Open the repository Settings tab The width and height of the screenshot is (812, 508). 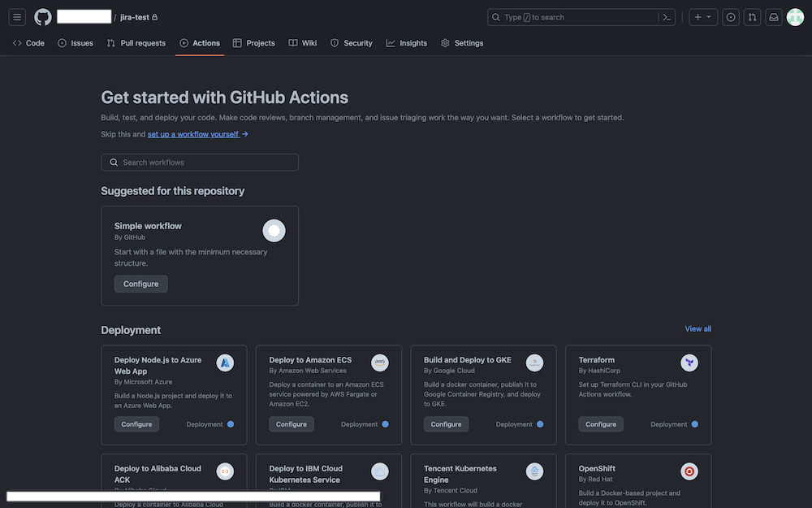pyautogui.click(x=462, y=43)
